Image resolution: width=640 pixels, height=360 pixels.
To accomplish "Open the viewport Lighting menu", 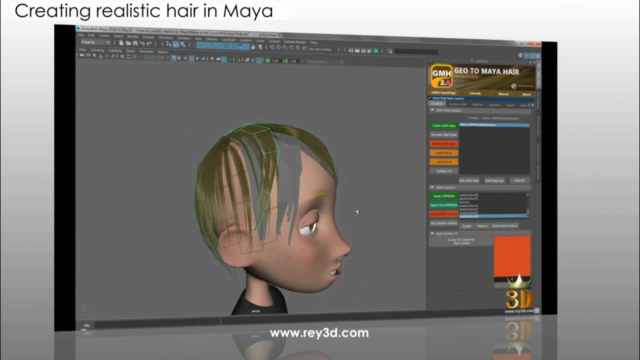I will tap(115, 51).
